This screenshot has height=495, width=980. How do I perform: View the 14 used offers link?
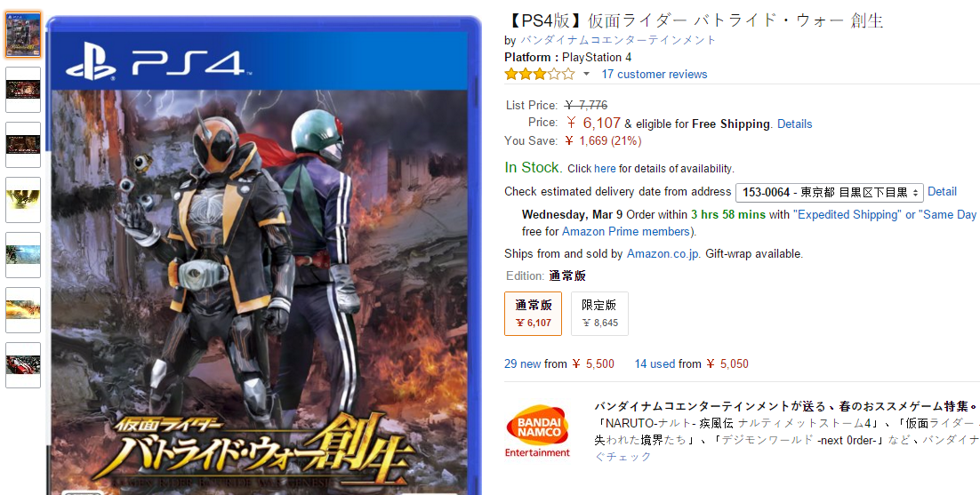tap(655, 363)
